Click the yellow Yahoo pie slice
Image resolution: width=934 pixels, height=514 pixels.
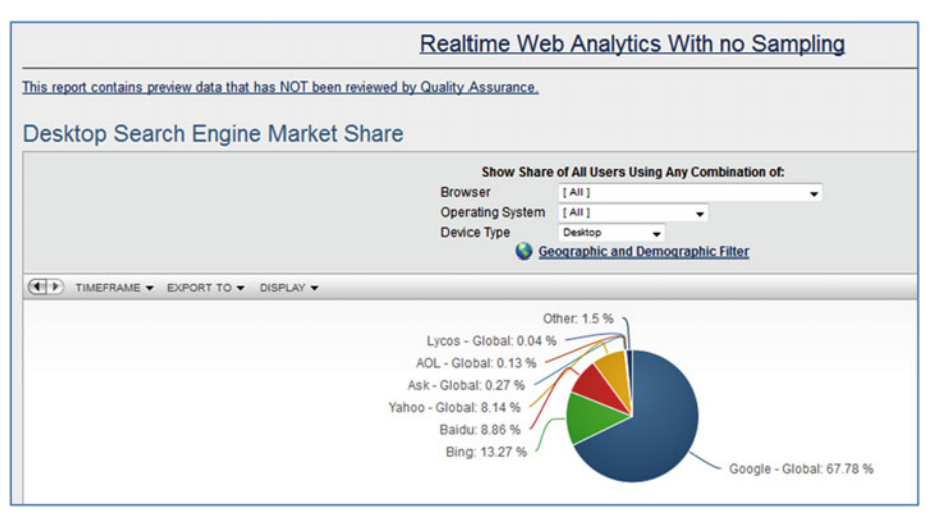(x=617, y=375)
